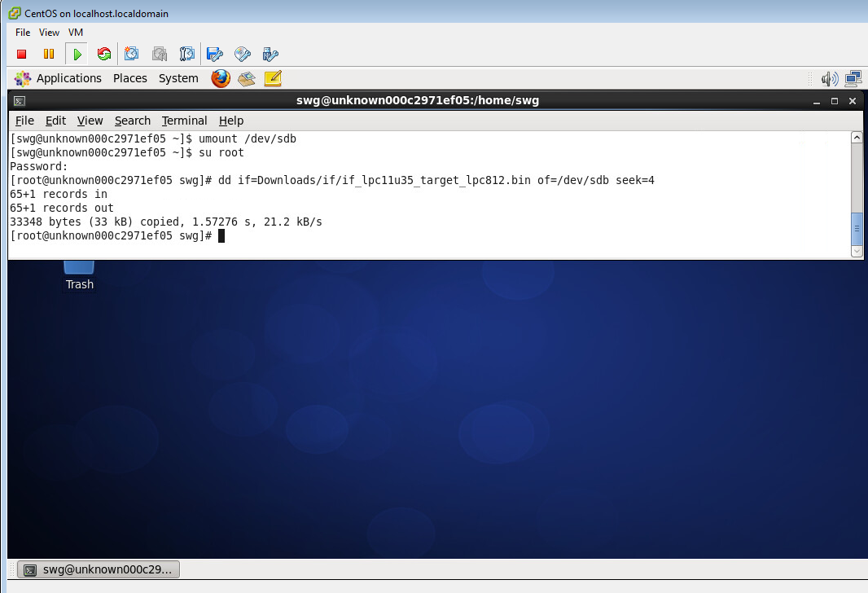
Task: Open the terminal's Search menu
Action: click(132, 121)
